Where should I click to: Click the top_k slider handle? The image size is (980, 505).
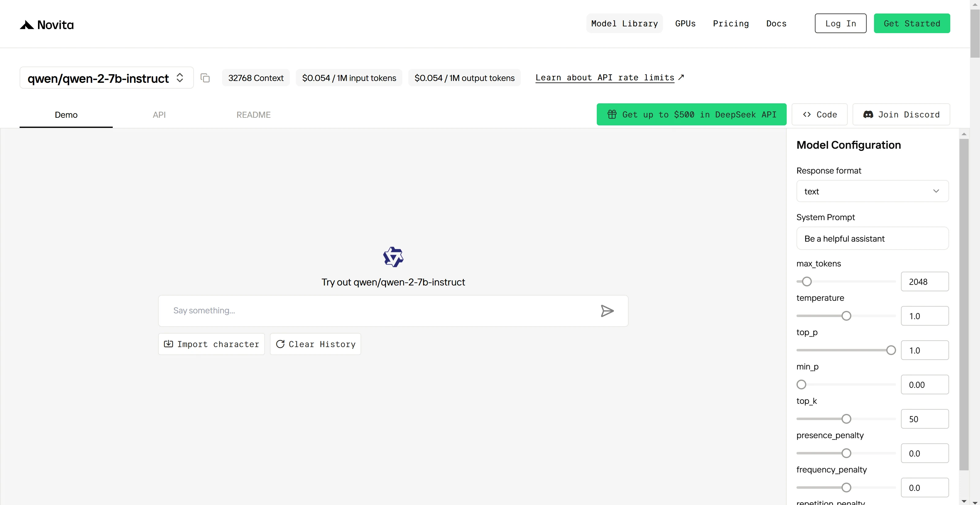point(846,419)
